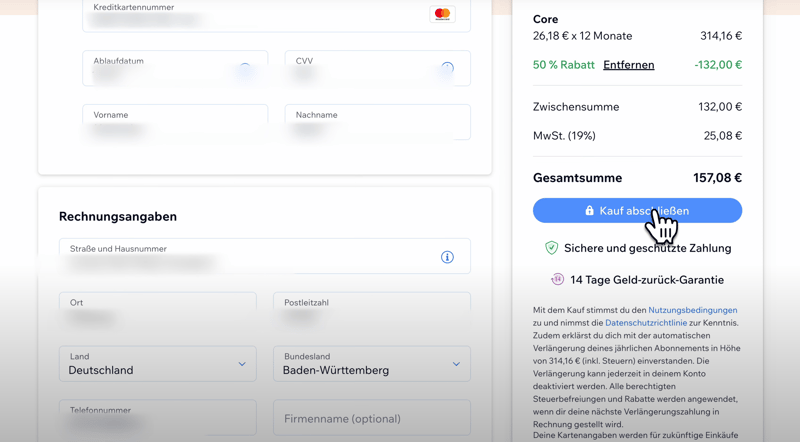Focus the Telefonnummer input field
The image size is (800, 442).
tap(158, 419)
